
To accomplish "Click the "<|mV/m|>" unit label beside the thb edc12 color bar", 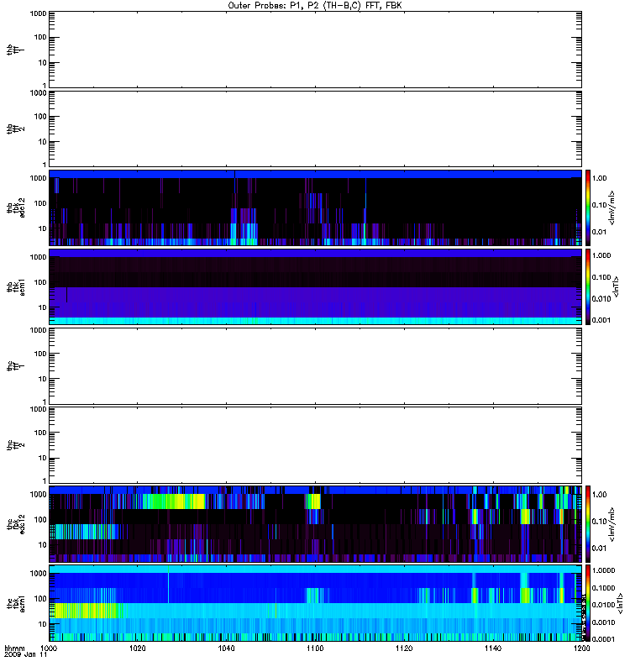I will point(612,207).
